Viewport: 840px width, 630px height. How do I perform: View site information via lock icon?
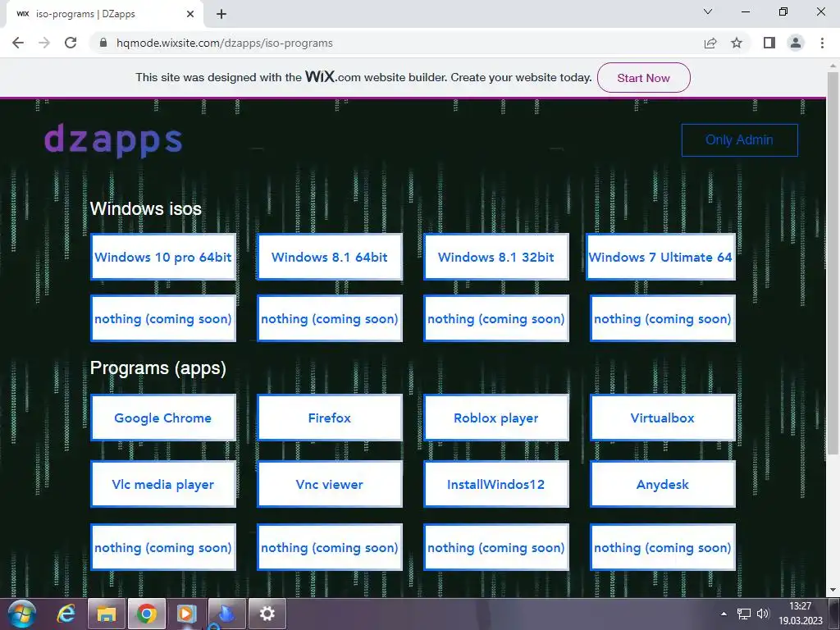(104, 43)
